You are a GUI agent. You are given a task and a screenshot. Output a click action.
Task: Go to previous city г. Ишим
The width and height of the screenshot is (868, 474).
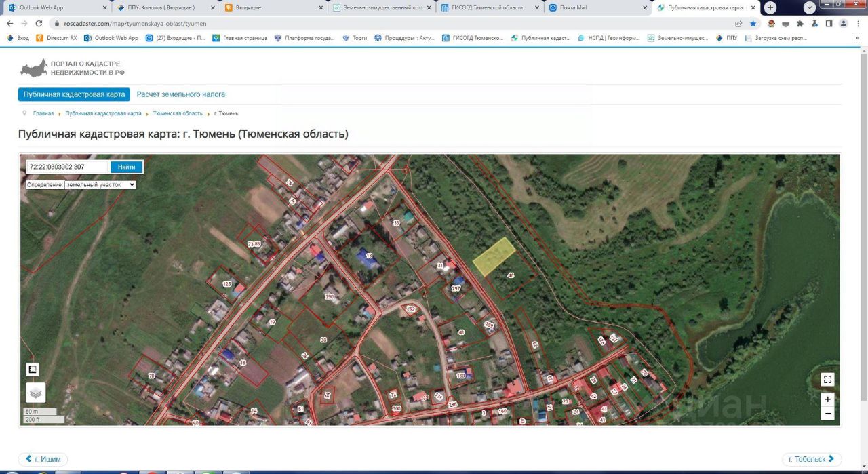tap(43, 459)
